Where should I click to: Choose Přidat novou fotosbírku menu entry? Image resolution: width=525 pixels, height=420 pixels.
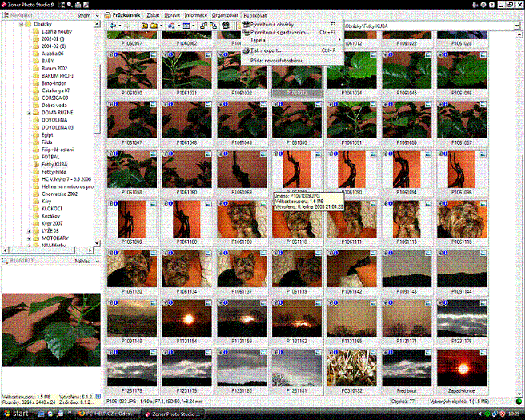coord(279,60)
